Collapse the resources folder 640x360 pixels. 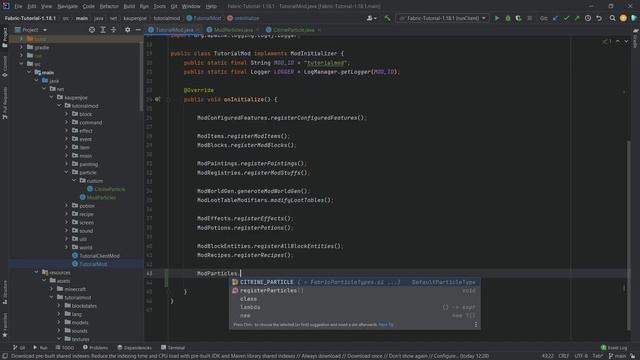point(36,272)
